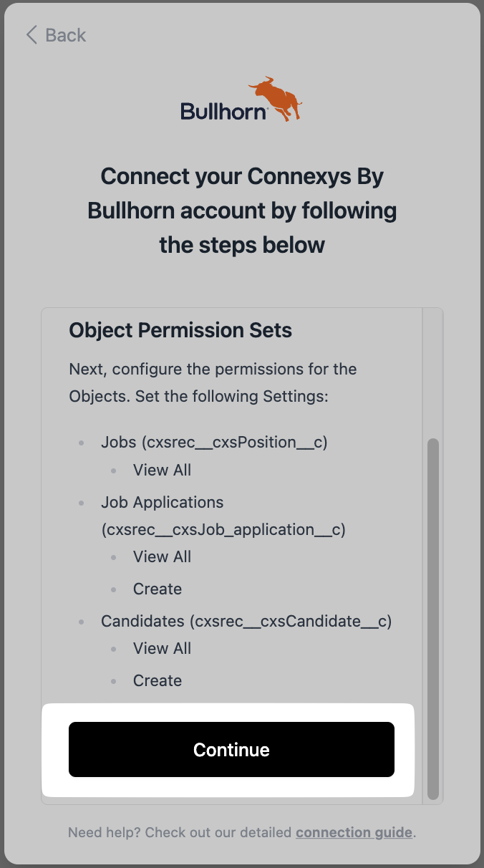Click the 'Connect your Connexys By Bullhorn' title
The image size is (484, 868).
(x=242, y=211)
